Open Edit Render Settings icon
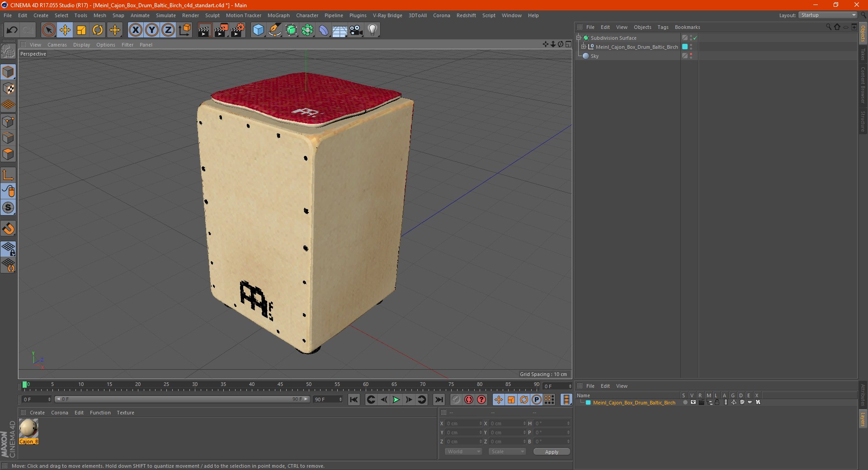 click(238, 30)
